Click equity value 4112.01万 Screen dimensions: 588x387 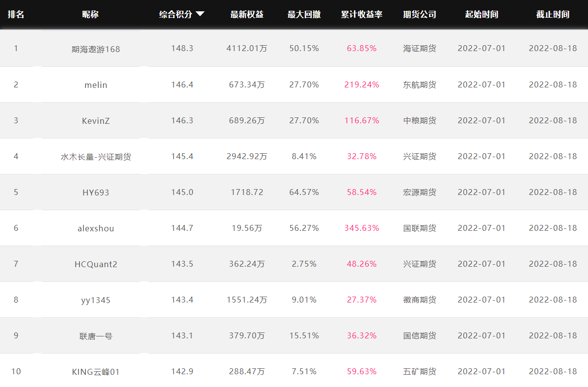coord(247,48)
